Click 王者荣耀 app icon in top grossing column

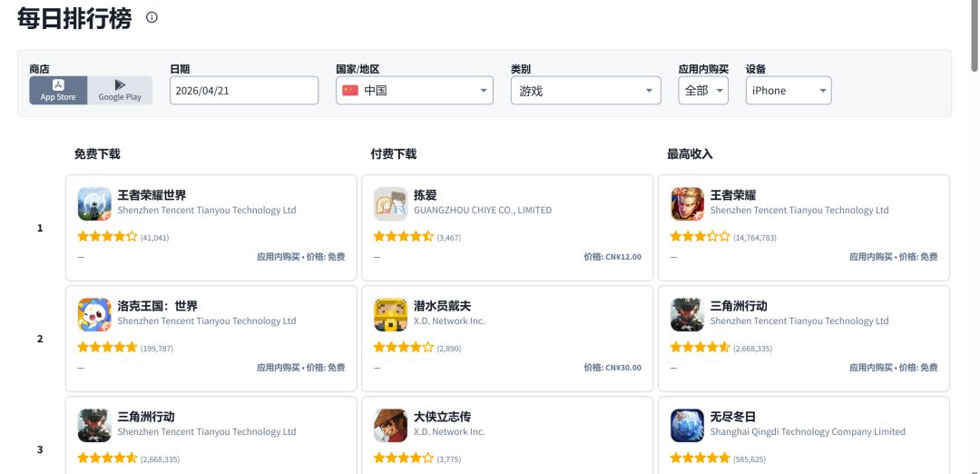coord(687,204)
